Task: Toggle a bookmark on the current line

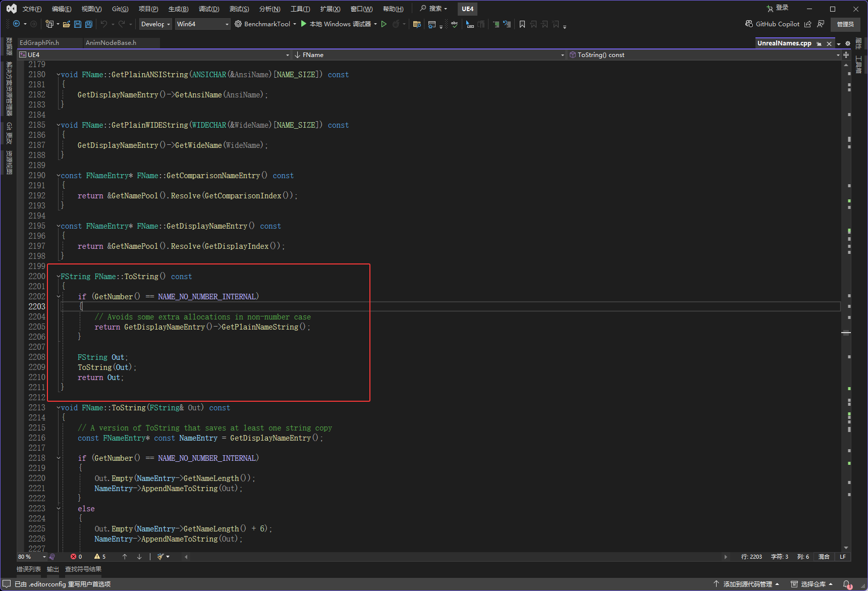Action: [522, 24]
